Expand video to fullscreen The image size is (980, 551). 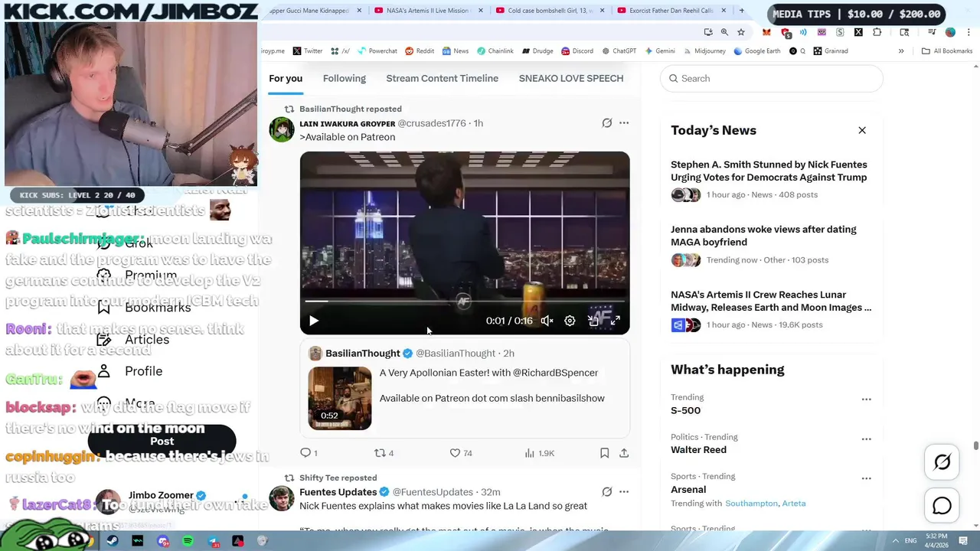pyautogui.click(x=616, y=321)
